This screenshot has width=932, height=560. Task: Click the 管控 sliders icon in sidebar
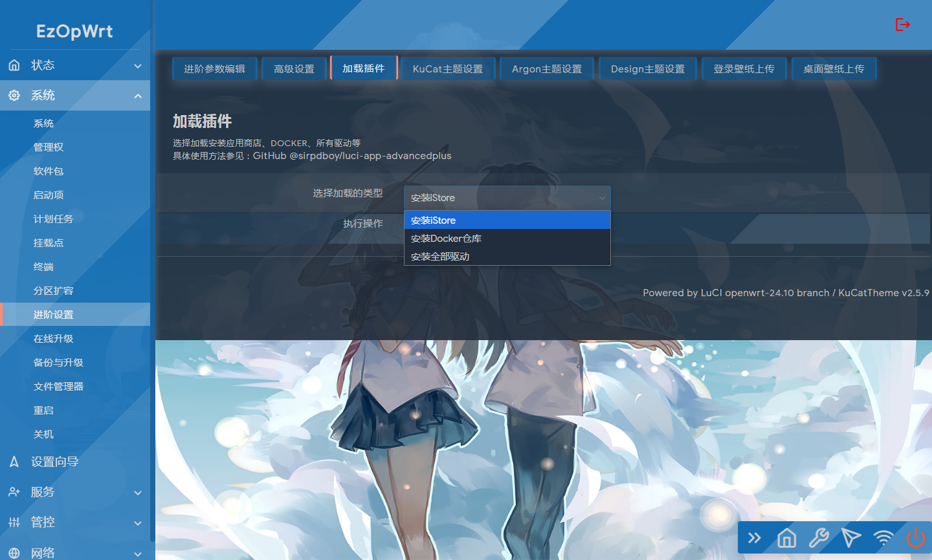(x=14, y=522)
